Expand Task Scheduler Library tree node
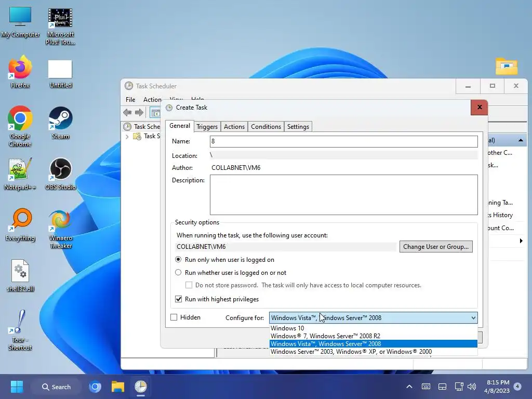 click(127, 137)
